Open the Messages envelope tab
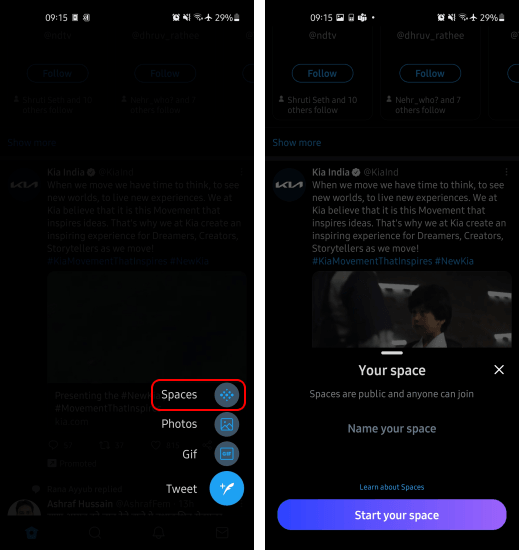This screenshot has height=550, width=521. (222, 533)
